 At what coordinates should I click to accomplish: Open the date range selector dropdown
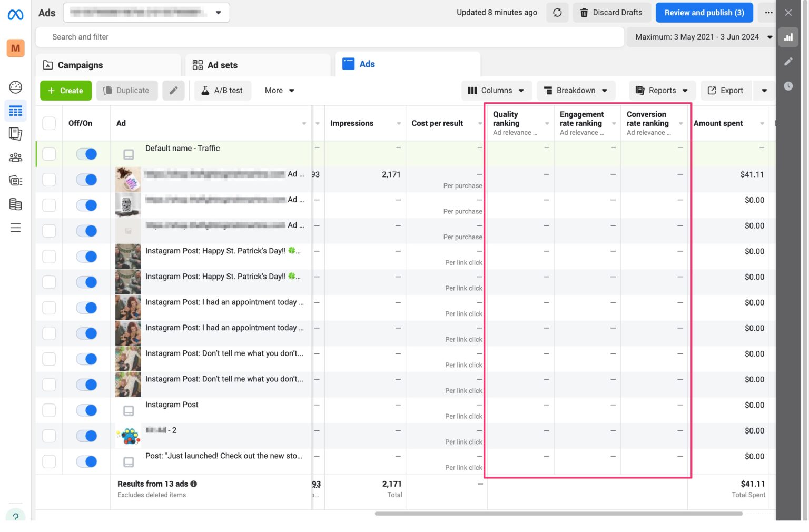pyautogui.click(x=701, y=37)
